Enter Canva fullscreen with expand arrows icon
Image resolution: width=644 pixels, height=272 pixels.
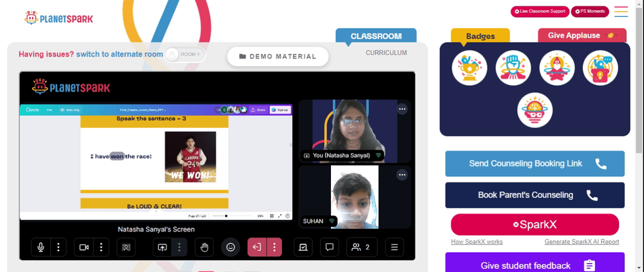click(279, 216)
